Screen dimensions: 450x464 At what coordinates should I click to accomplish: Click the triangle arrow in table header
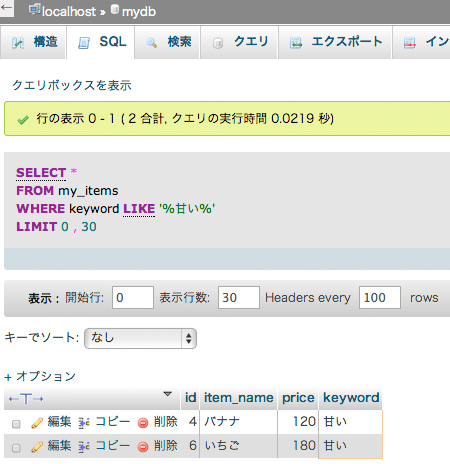coord(168,394)
